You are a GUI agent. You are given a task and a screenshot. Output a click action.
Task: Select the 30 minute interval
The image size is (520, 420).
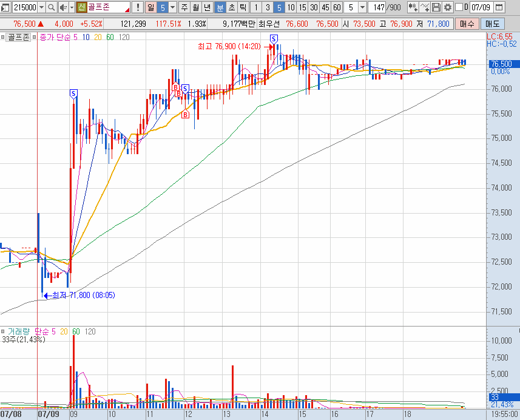(x=314, y=7)
